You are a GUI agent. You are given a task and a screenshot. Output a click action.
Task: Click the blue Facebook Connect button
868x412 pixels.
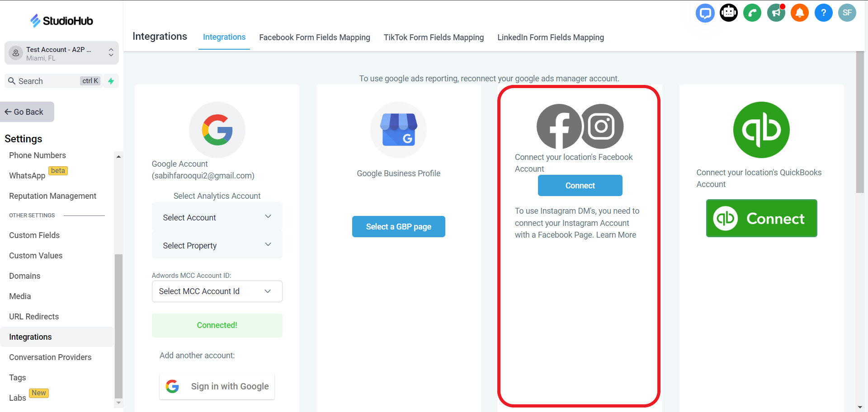click(580, 186)
